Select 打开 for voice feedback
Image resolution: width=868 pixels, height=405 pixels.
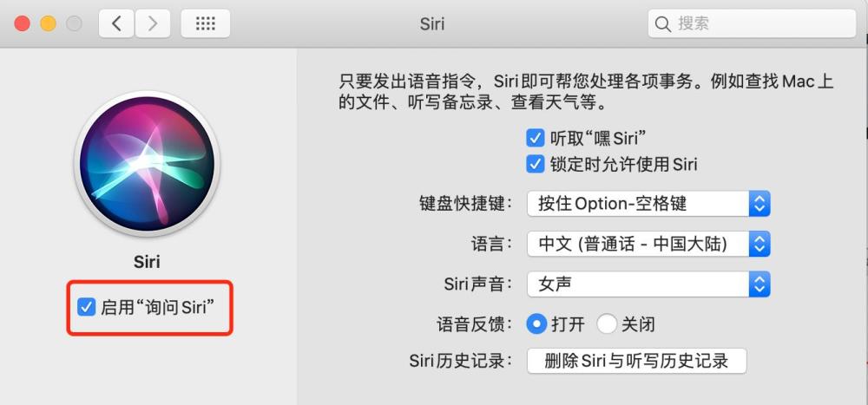tap(536, 324)
